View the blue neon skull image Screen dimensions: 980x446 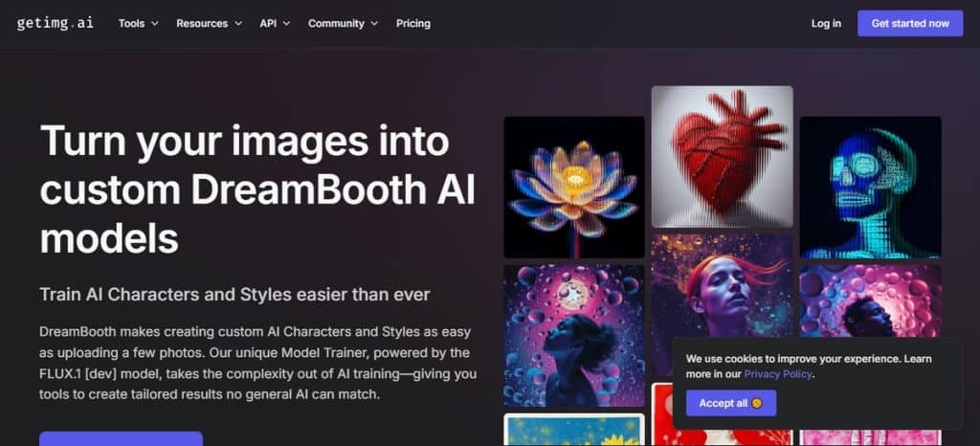click(x=871, y=187)
